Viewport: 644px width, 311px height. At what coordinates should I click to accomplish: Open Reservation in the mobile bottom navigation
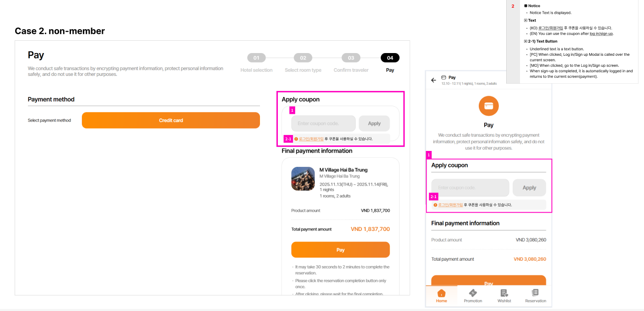(536, 296)
